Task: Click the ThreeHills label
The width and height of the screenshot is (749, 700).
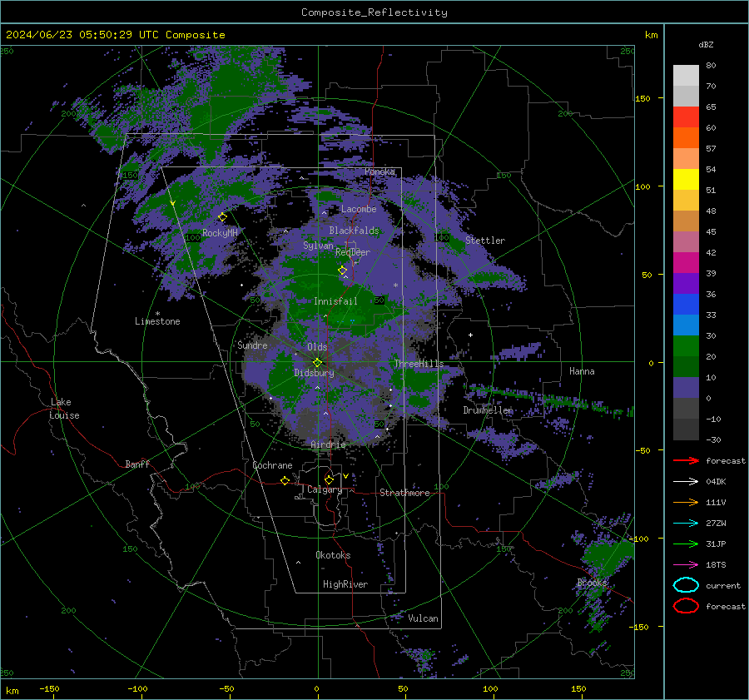Action: click(x=419, y=364)
